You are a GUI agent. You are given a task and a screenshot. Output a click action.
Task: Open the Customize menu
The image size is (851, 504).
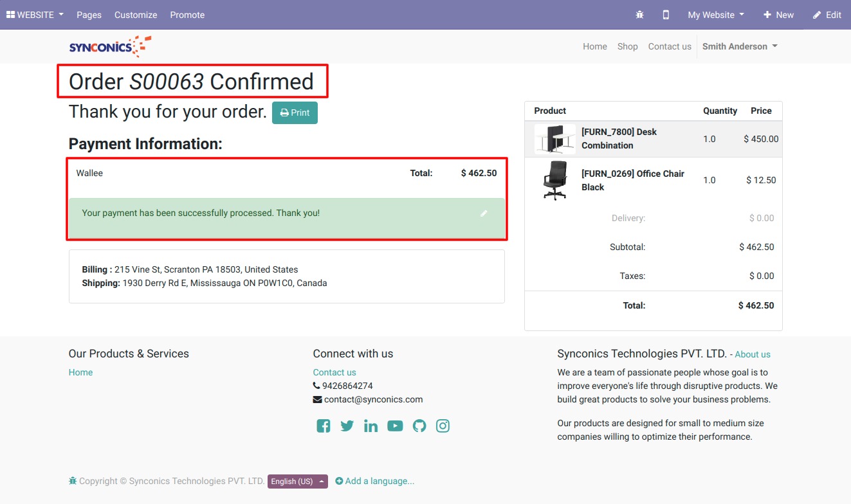[136, 15]
